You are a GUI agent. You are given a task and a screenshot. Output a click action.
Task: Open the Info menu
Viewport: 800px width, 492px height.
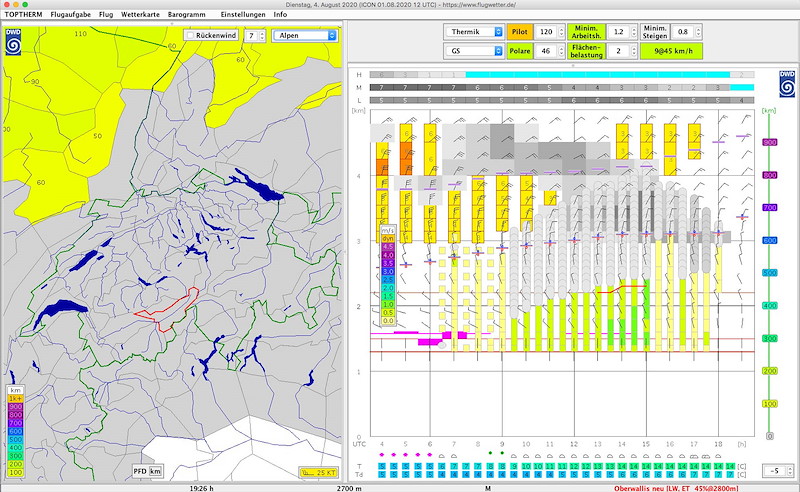280,14
